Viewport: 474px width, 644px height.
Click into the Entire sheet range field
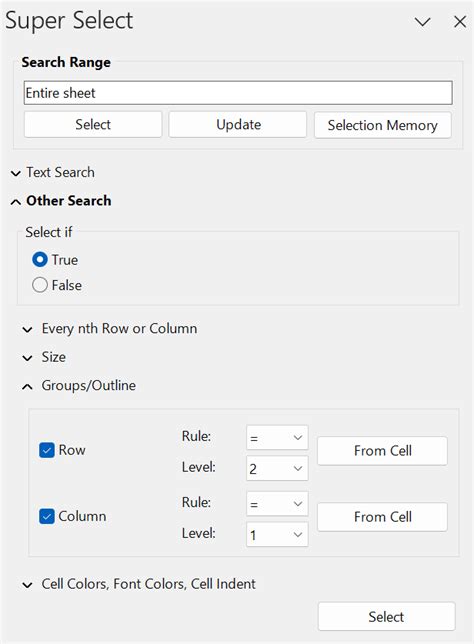pos(238,93)
